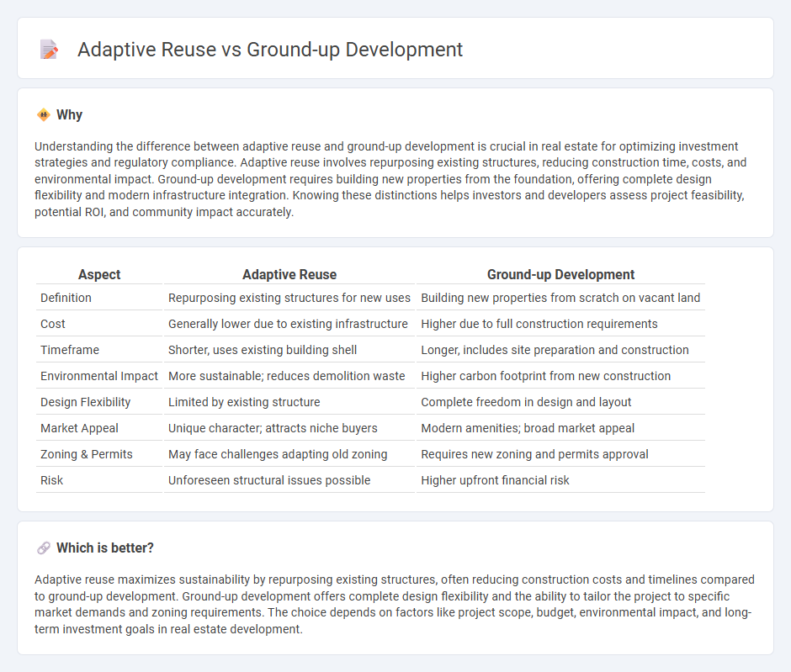The width and height of the screenshot is (791, 672).
Task: Click cell 'Building new properties from scratch on vacant land'
Action: tap(560, 298)
